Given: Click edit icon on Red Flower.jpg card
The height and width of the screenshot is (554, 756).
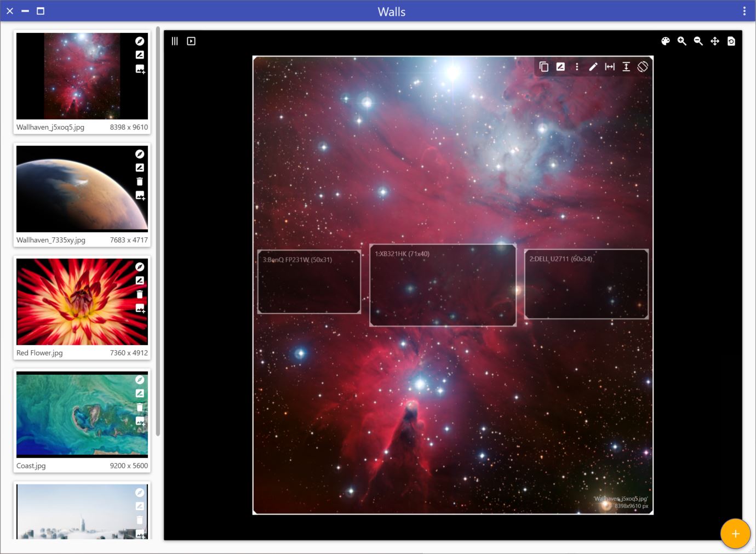Looking at the screenshot, I should click(x=140, y=281).
